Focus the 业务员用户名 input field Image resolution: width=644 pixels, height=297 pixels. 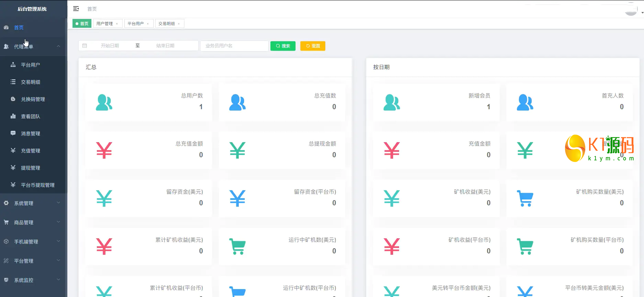point(234,46)
